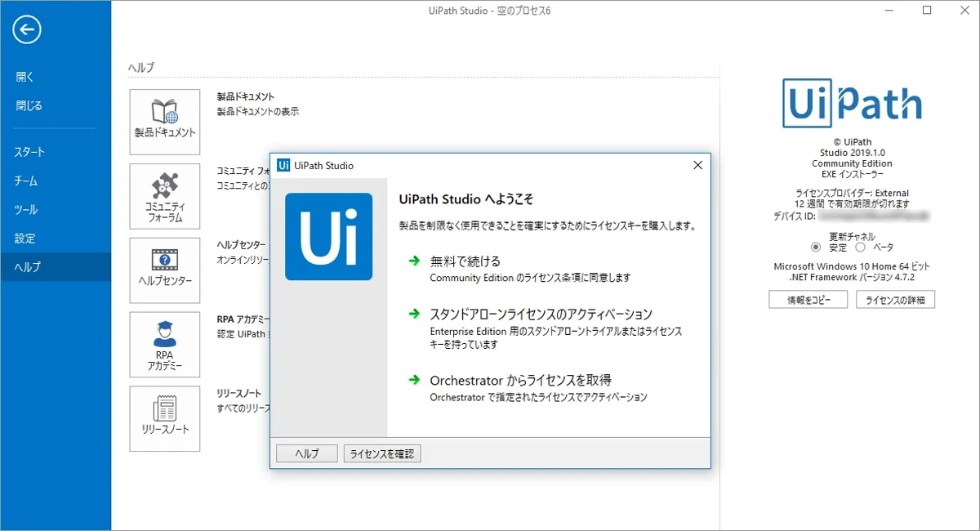Open the RPA アカデミー tile

pyautogui.click(x=165, y=345)
